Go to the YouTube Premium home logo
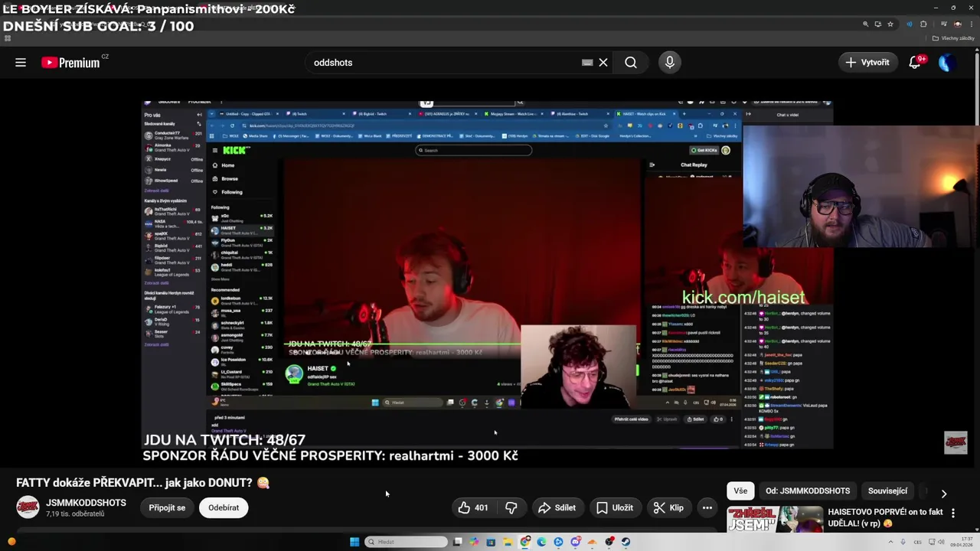The image size is (980, 551). pyautogui.click(x=70, y=63)
